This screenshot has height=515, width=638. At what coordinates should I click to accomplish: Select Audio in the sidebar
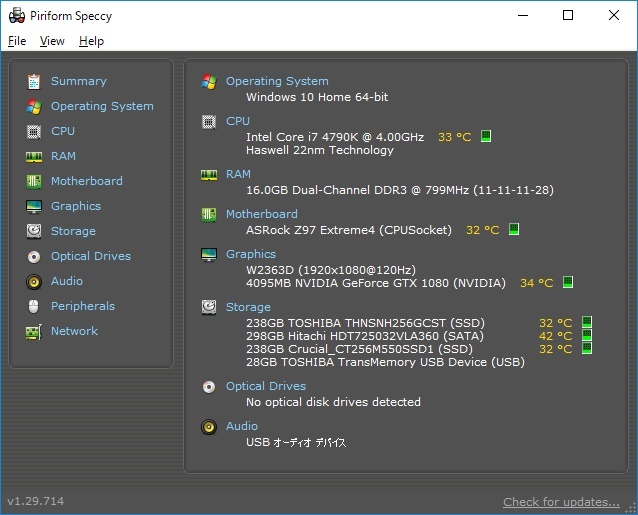click(67, 281)
